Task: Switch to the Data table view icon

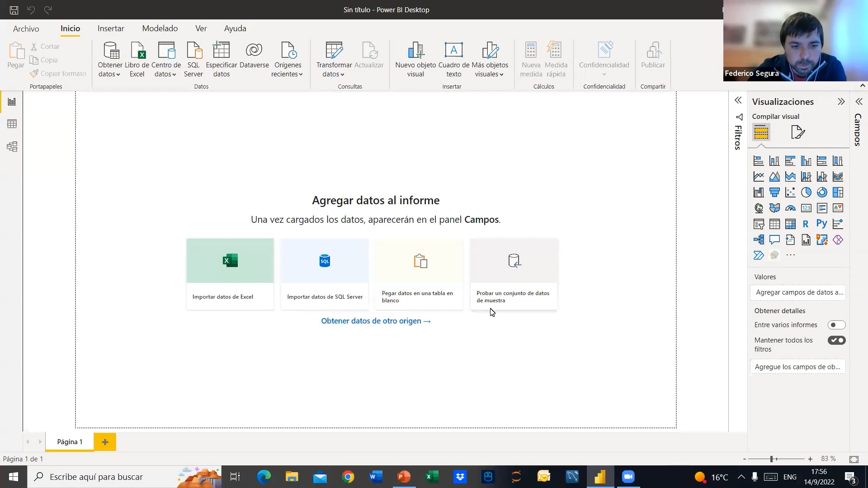Action: 12,123
